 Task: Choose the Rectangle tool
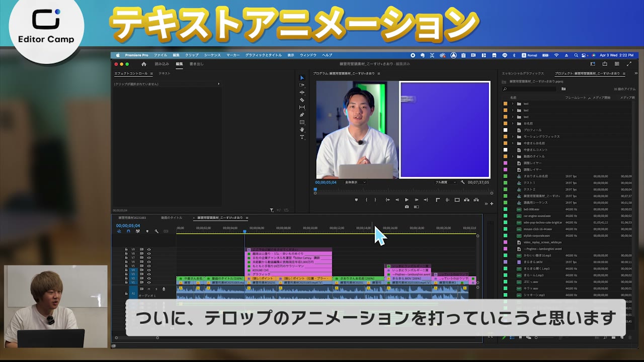pyautogui.click(x=302, y=122)
